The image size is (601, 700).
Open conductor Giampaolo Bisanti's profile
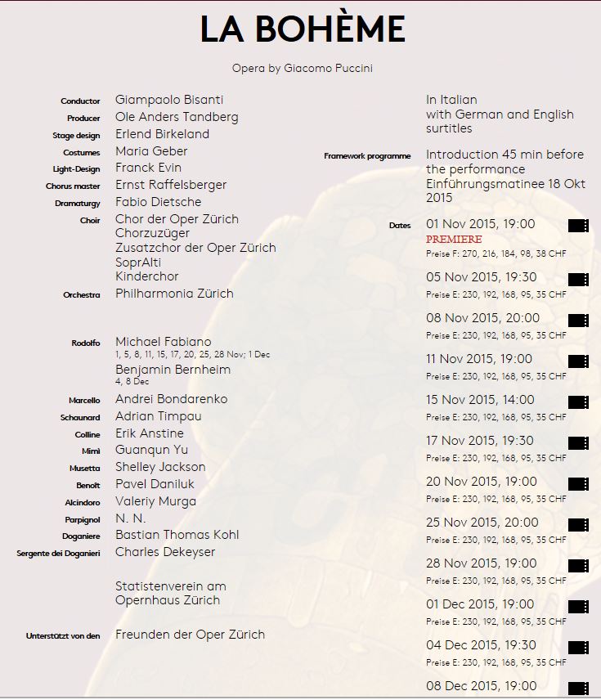pos(169,100)
